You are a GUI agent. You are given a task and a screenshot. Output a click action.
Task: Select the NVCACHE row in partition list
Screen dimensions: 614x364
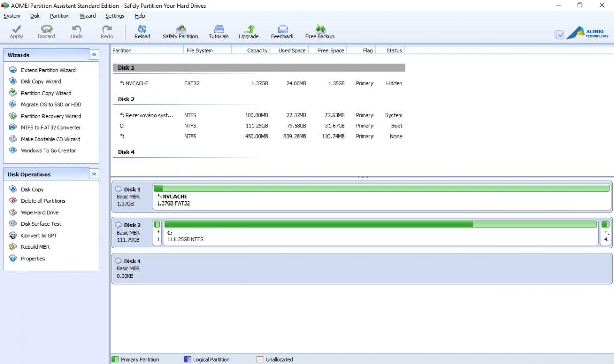(258, 83)
